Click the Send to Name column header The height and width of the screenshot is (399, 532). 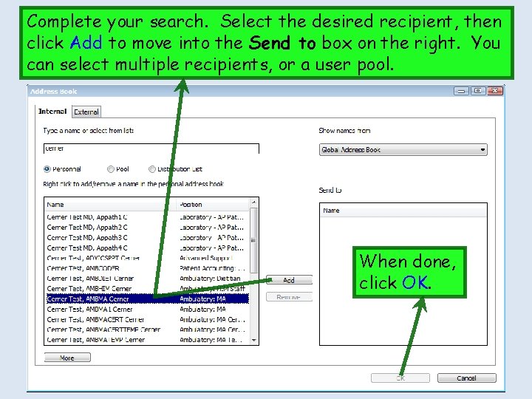tap(403, 211)
